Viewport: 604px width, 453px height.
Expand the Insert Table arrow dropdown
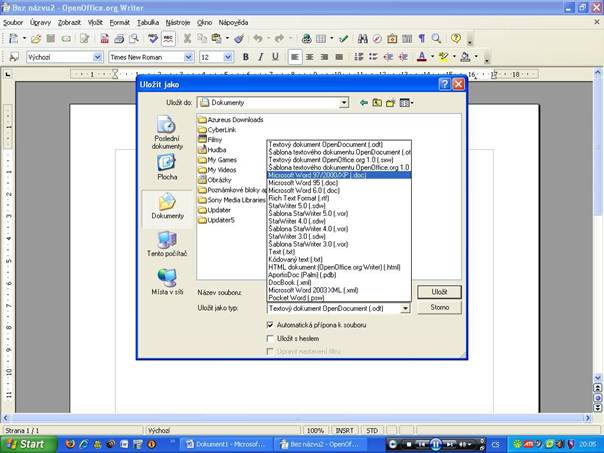[x=331, y=38]
